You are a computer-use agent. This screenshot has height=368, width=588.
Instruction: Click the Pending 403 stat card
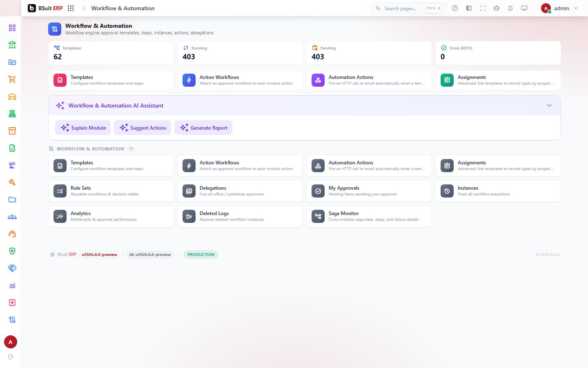point(369,53)
